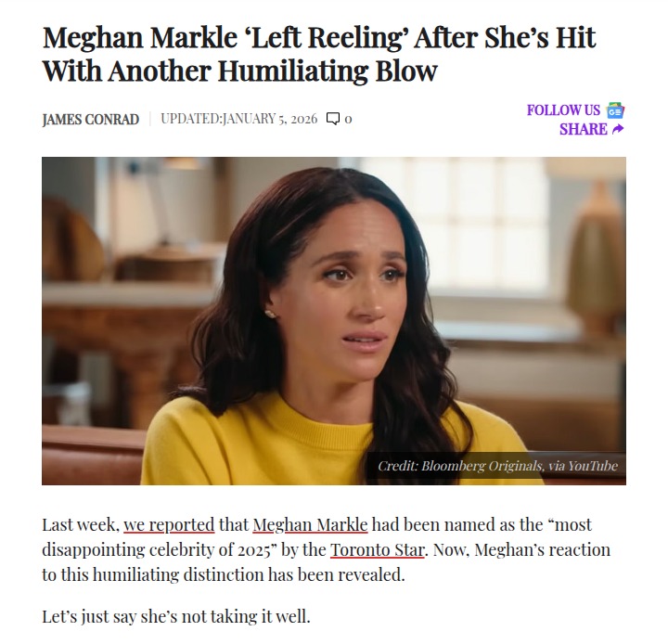Click the yellow sweater in the photo
The width and height of the screenshot is (668, 644).
point(278,445)
